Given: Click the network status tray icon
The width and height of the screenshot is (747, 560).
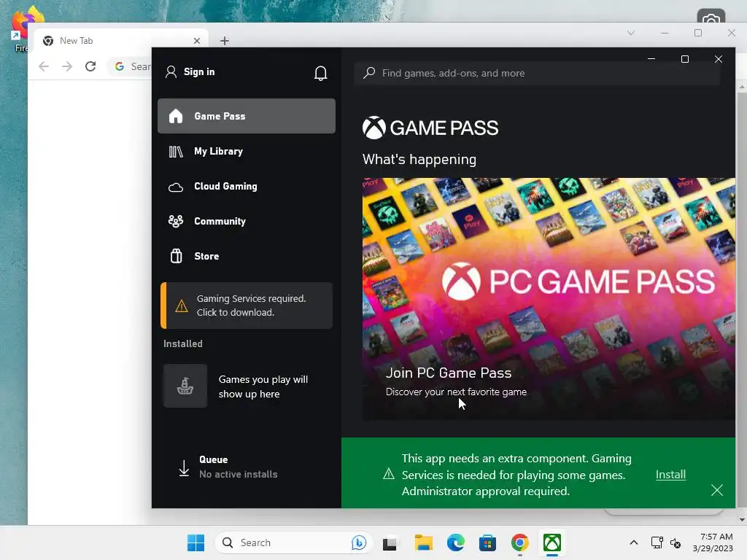Looking at the screenshot, I should click(657, 542).
